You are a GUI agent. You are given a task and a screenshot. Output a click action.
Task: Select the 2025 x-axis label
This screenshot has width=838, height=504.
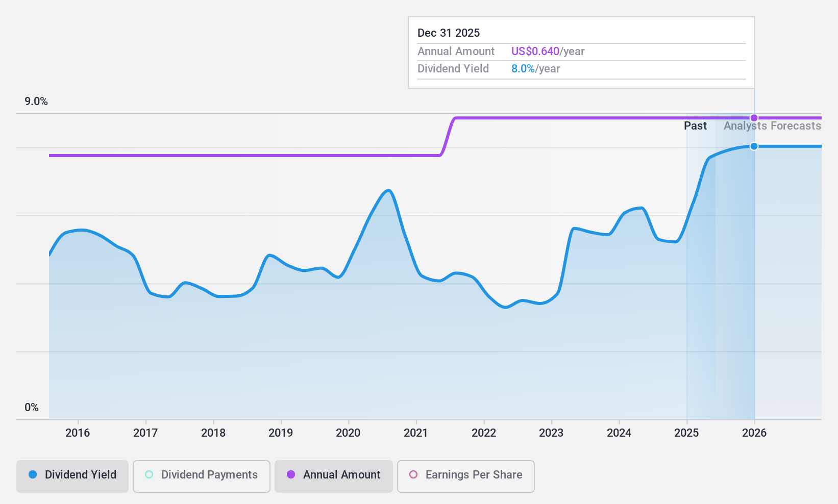point(686,433)
